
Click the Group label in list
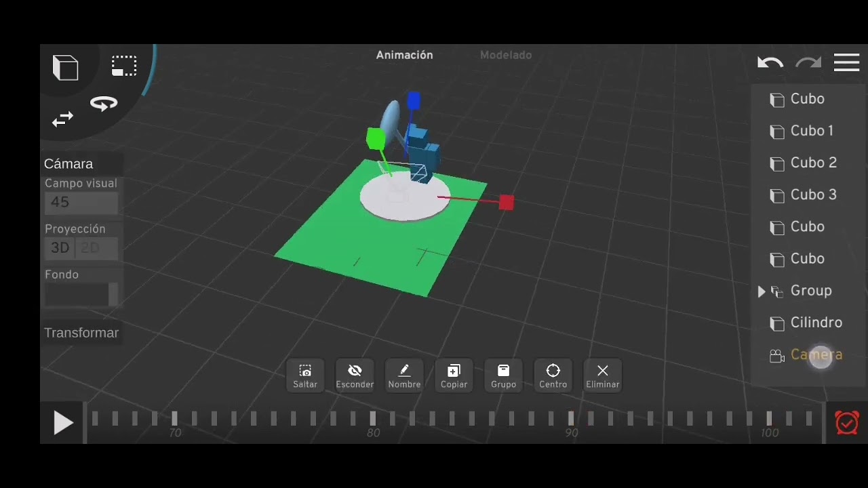(x=811, y=291)
